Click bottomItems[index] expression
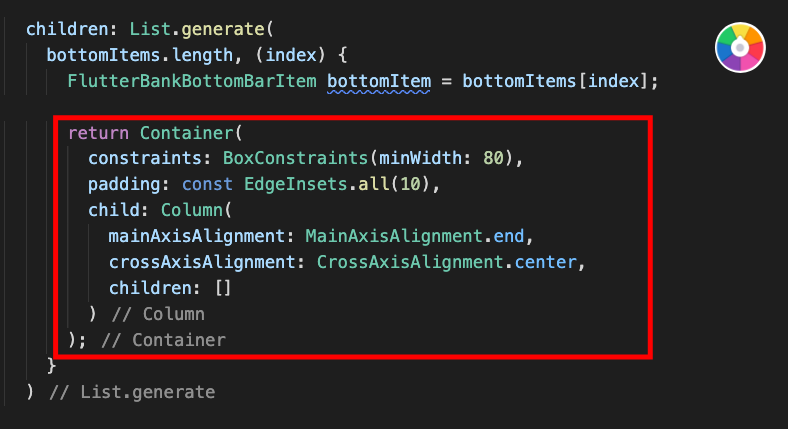Screen dimensions: 788x429 [555, 81]
